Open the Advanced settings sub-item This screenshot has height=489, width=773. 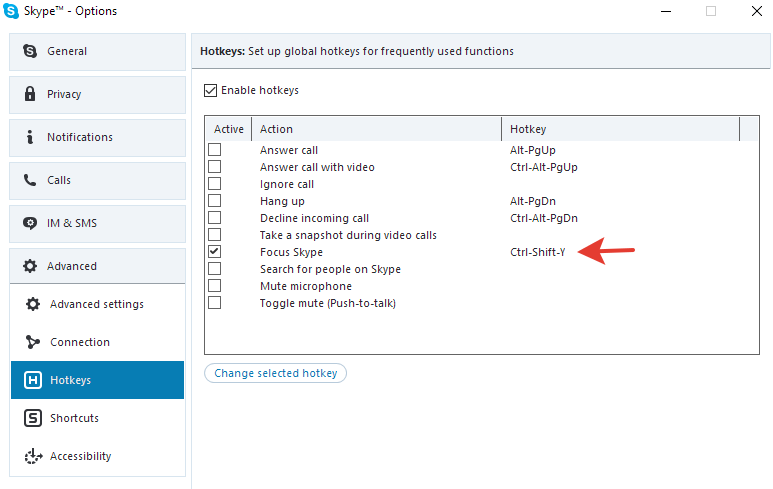tap(98, 304)
